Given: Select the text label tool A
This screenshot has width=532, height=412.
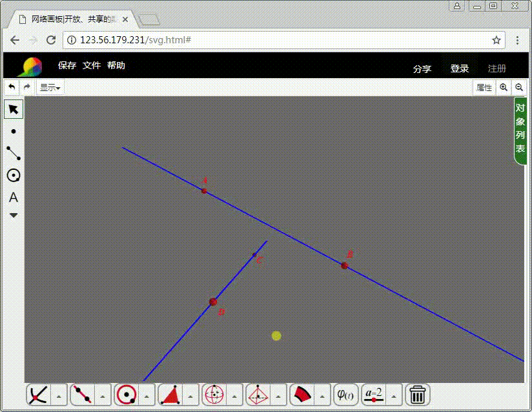Looking at the screenshot, I should tap(14, 197).
